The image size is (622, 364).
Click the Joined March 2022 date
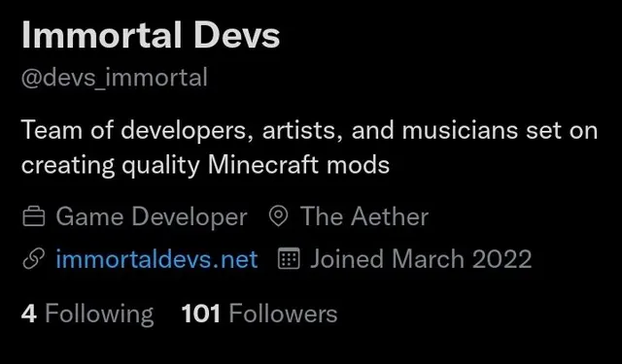pos(421,259)
